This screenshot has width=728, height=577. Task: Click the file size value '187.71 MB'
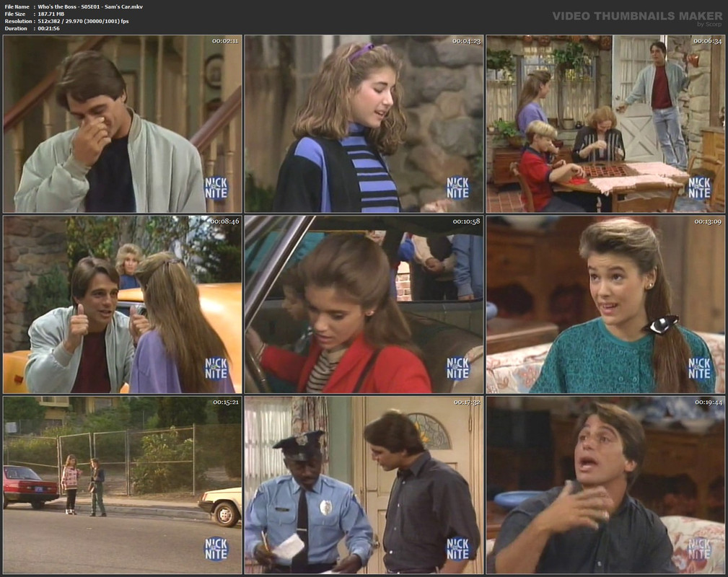click(x=51, y=14)
